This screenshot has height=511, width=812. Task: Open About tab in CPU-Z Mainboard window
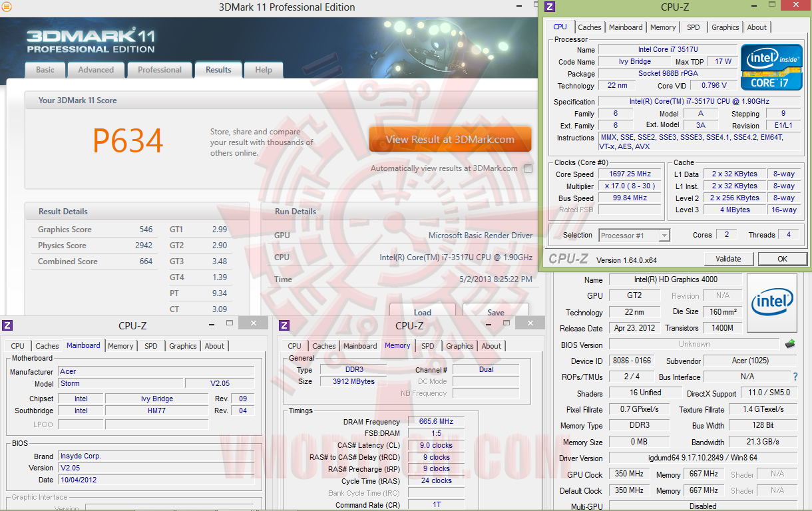[x=214, y=346]
